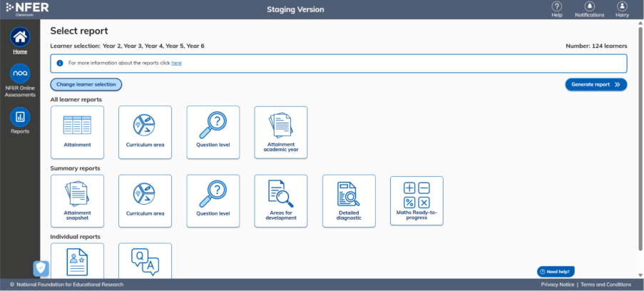Select the Attainment academic year report
The width and height of the screenshot is (644, 291).
point(281,133)
